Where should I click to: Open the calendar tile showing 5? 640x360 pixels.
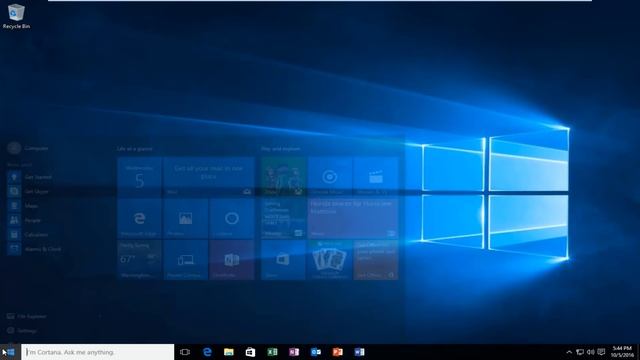point(140,176)
